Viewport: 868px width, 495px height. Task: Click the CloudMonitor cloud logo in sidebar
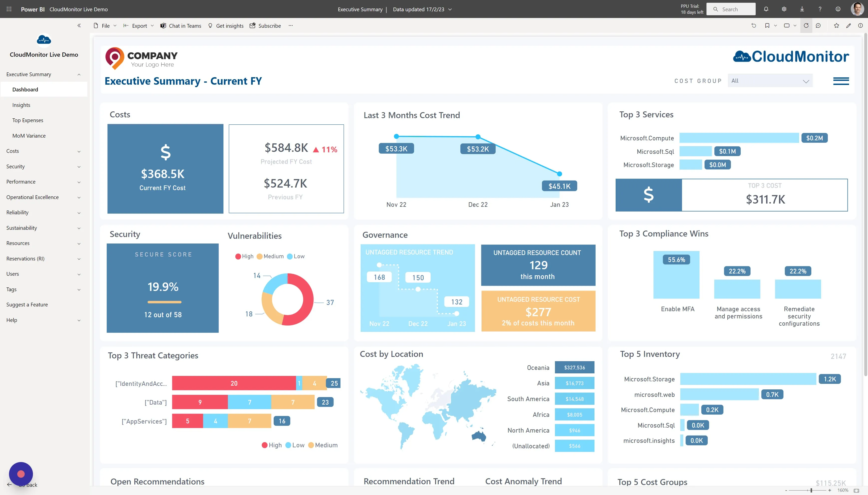coord(44,40)
